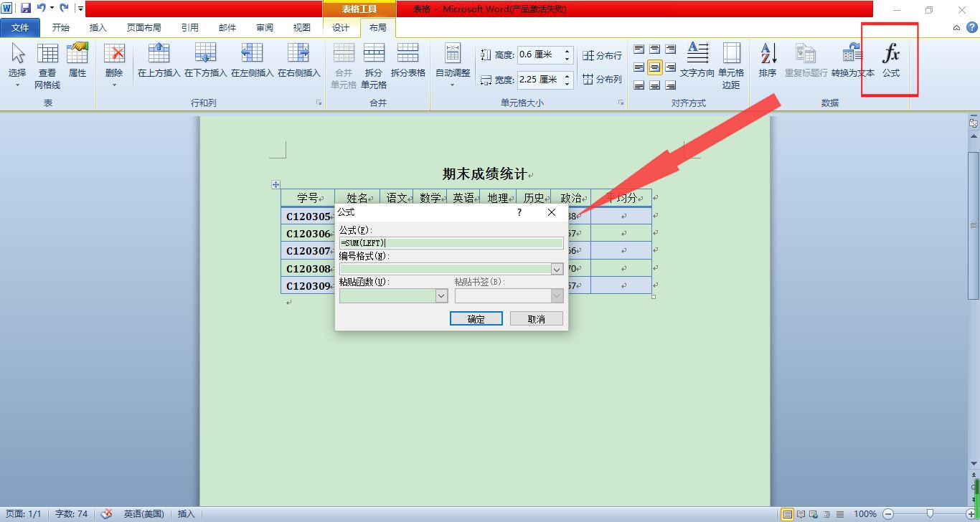
Task: Toggle insert/overtype mode (插入) in status bar
Action: pyautogui.click(x=187, y=514)
